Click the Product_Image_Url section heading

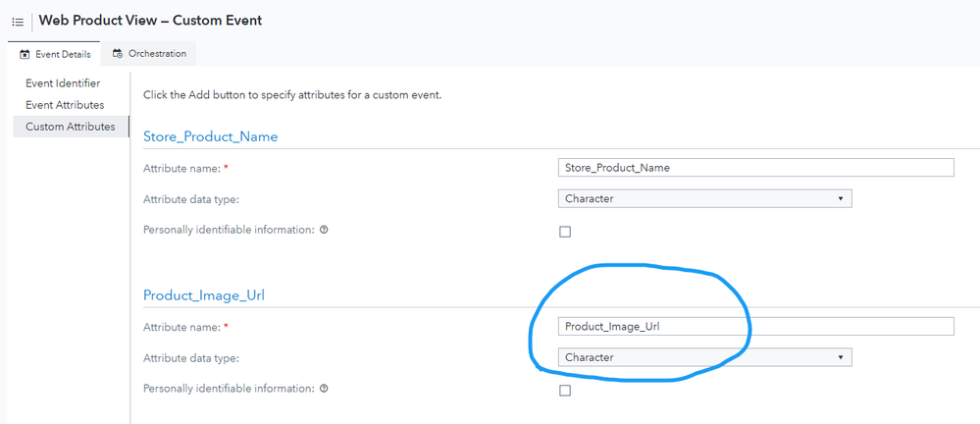(x=204, y=295)
